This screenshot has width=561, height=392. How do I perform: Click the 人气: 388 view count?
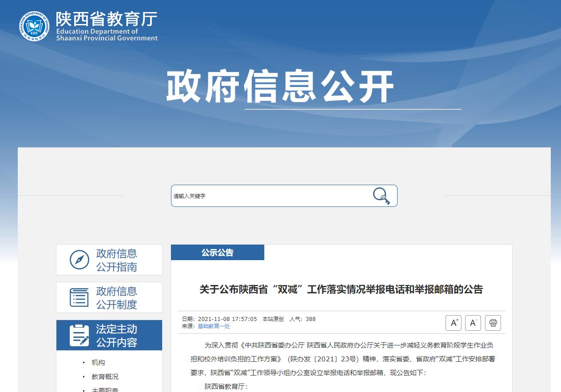(302, 319)
